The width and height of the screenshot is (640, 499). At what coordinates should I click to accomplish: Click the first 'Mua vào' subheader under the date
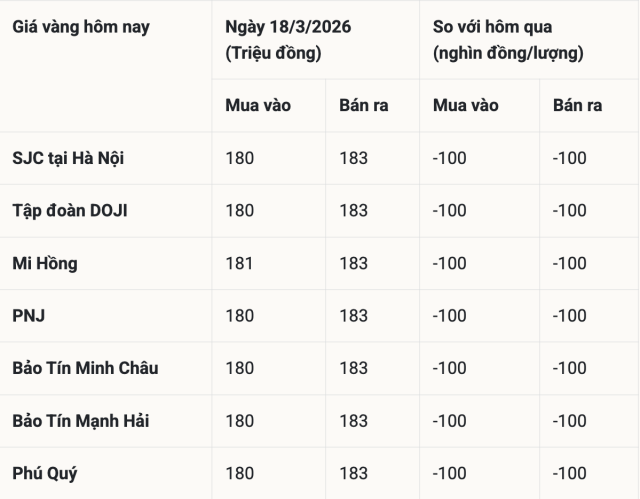(258, 105)
